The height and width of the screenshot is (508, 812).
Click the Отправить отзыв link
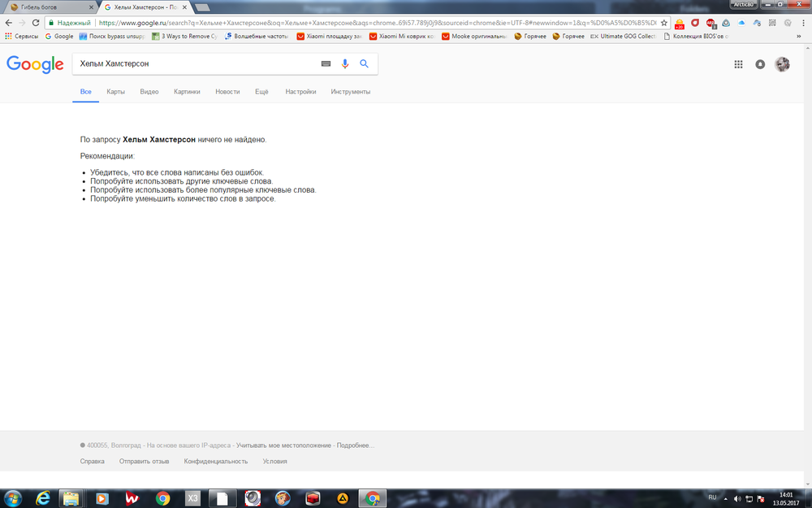click(144, 461)
